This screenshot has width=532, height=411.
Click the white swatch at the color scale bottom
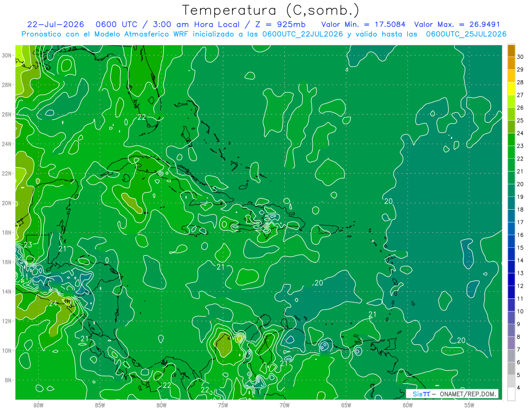511,394
